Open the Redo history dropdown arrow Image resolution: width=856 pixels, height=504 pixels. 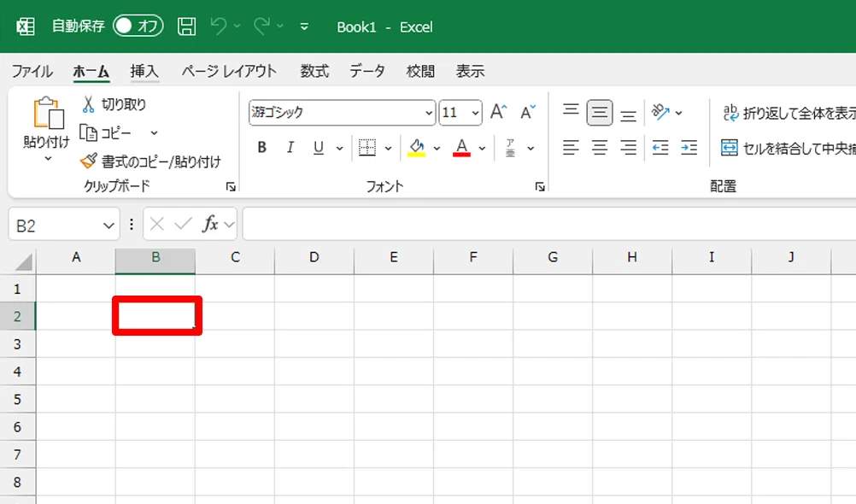(x=280, y=26)
